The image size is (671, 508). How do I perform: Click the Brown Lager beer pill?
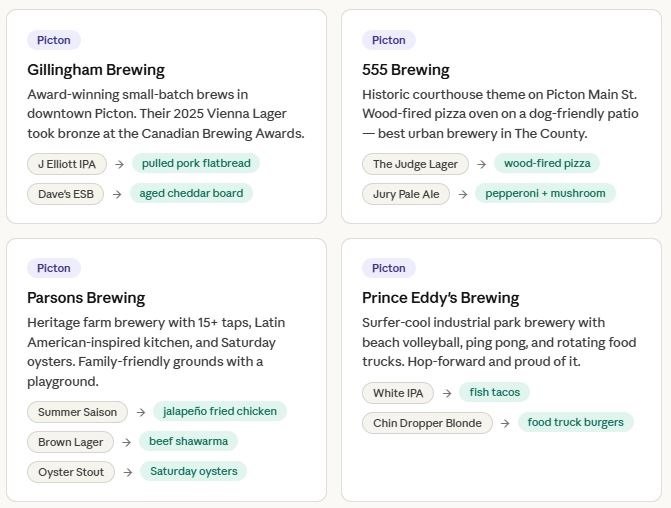[x=70, y=442]
